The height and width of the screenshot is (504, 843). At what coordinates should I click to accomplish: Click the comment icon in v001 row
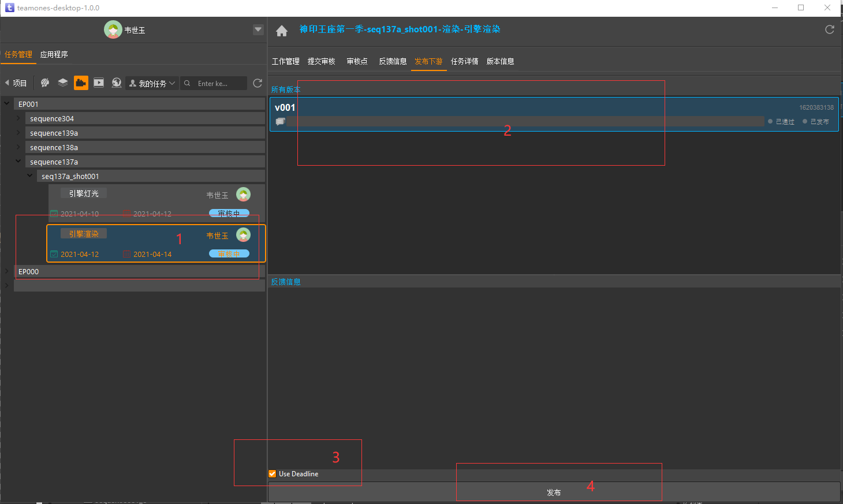pyautogui.click(x=280, y=122)
